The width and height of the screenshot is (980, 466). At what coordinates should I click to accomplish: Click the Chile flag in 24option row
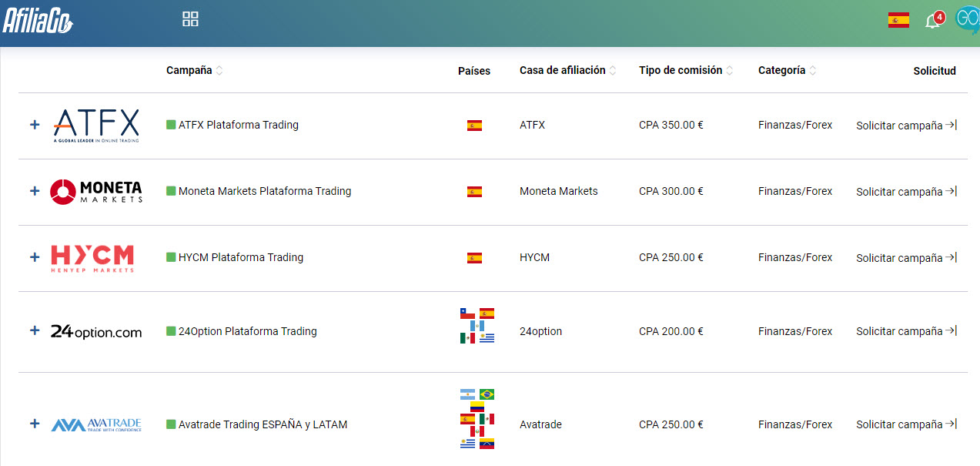pyautogui.click(x=467, y=313)
